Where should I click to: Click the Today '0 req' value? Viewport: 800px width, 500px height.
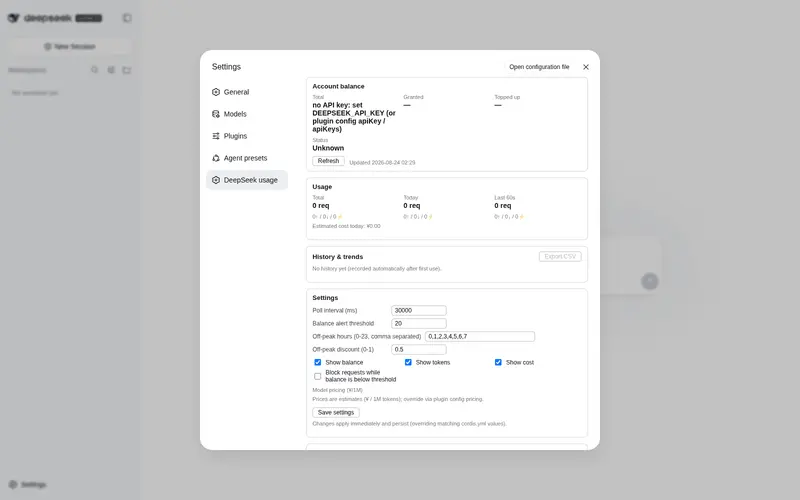point(412,206)
